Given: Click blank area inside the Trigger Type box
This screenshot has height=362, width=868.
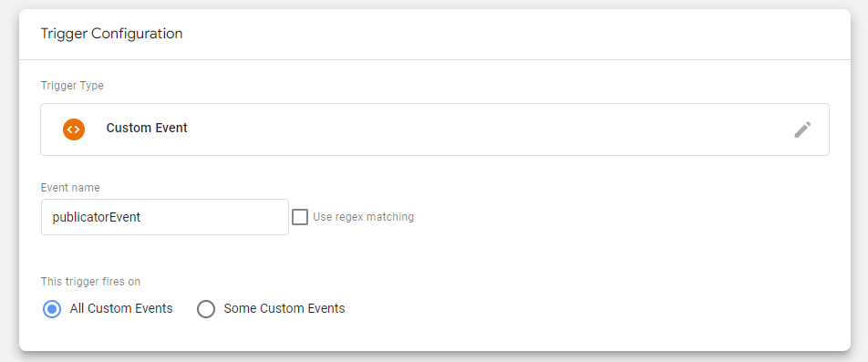Looking at the screenshot, I should pyautogui.click(x=487, y=129).
